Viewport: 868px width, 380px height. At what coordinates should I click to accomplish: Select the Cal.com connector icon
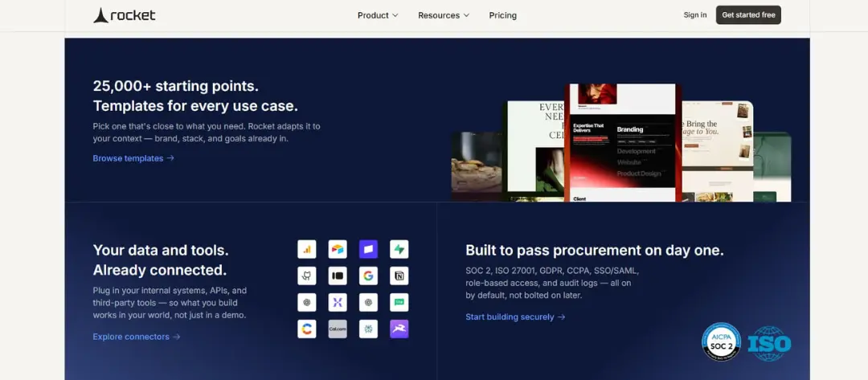coord(337,329)
